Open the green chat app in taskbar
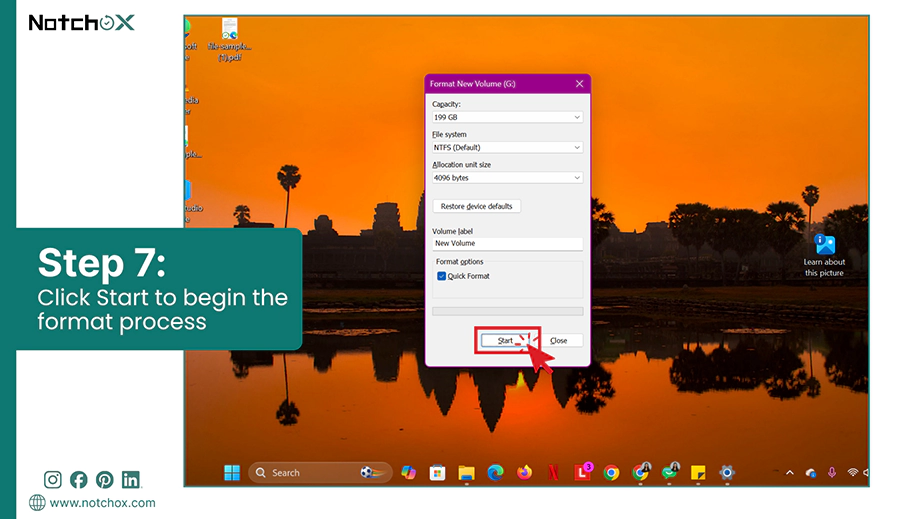This screenshot has height=519, width=922. point(669,471)
